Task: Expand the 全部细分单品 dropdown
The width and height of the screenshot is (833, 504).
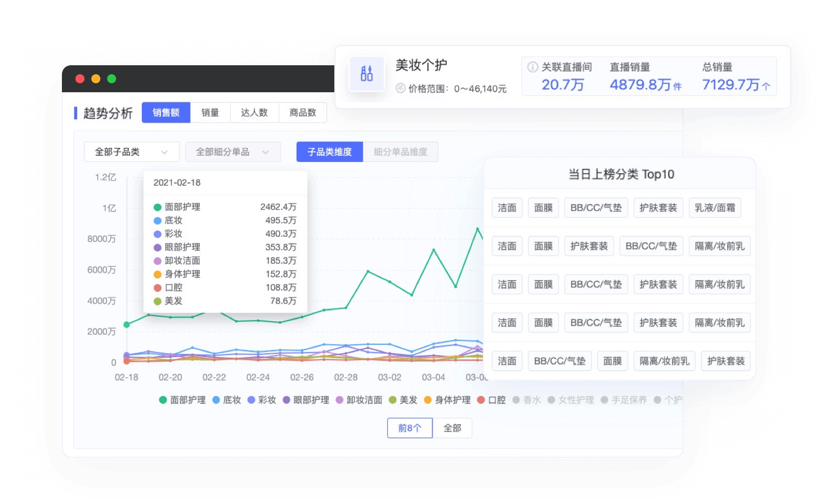Action: pyautogui.click(x=232, y=152)
